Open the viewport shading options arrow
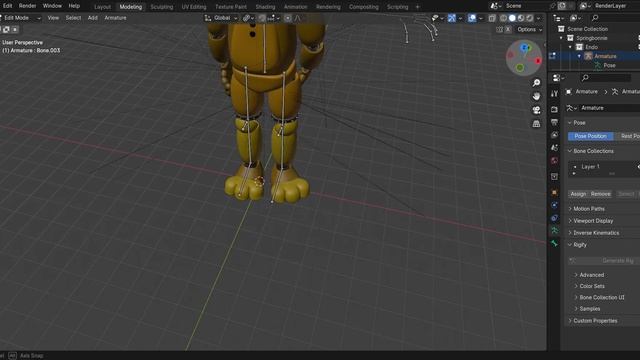Image resolution: width=640 pixels, height=360 pixels. (x=538, y=18)
